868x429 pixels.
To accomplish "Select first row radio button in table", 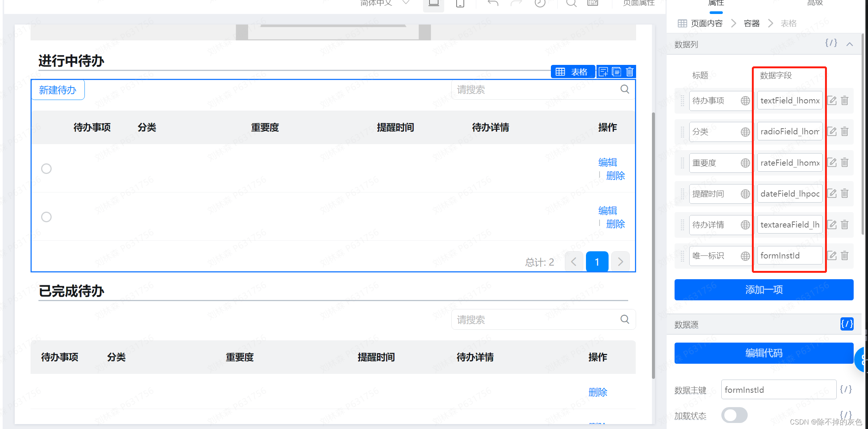I will click(46, 169).
